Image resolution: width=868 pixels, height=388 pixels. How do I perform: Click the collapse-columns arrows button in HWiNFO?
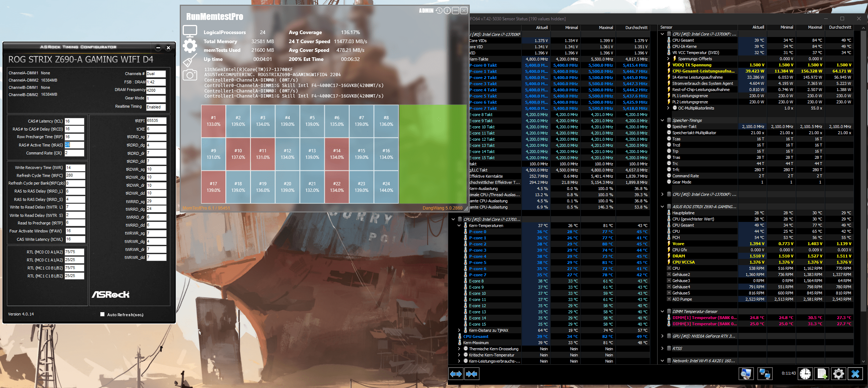pyautogui.click(x=472, y=374)
